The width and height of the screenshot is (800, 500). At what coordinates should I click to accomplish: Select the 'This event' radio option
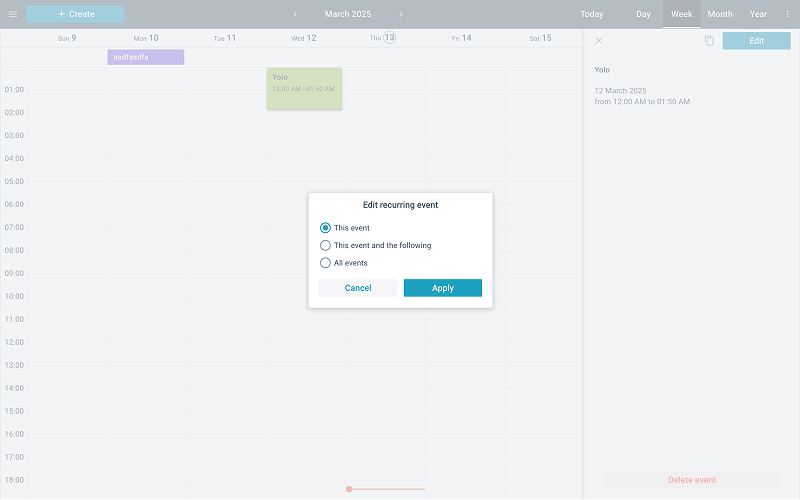point(325,228)
